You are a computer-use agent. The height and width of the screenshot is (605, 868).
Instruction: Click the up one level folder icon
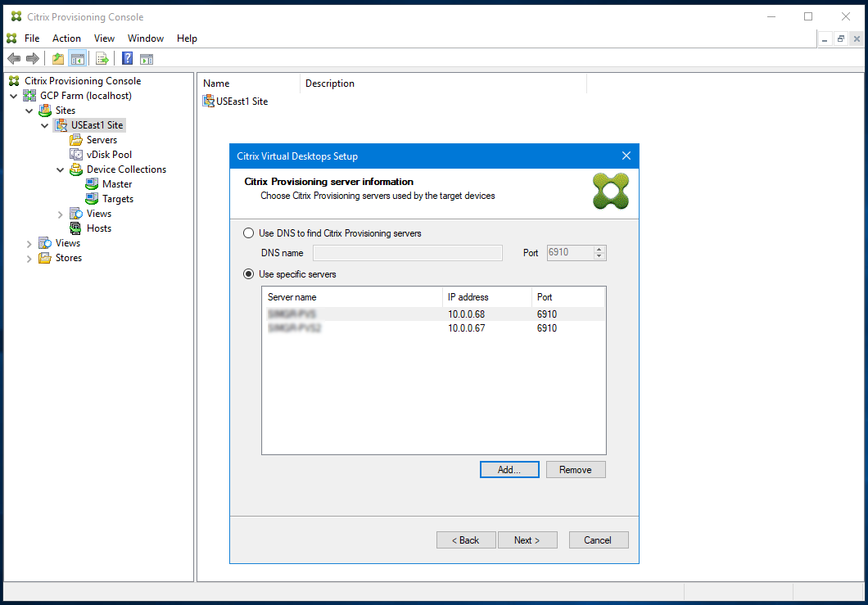coord(57,58)
